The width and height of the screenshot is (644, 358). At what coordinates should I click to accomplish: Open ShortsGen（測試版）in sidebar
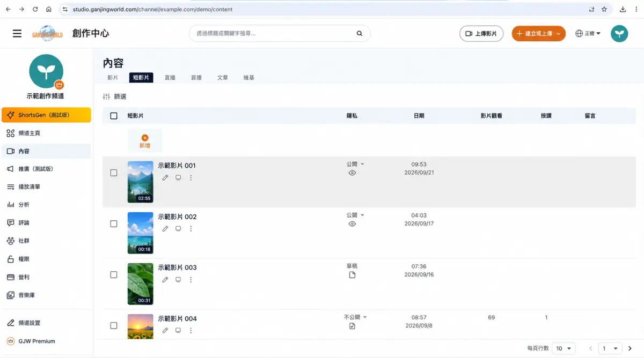click(x=46, y=115)
